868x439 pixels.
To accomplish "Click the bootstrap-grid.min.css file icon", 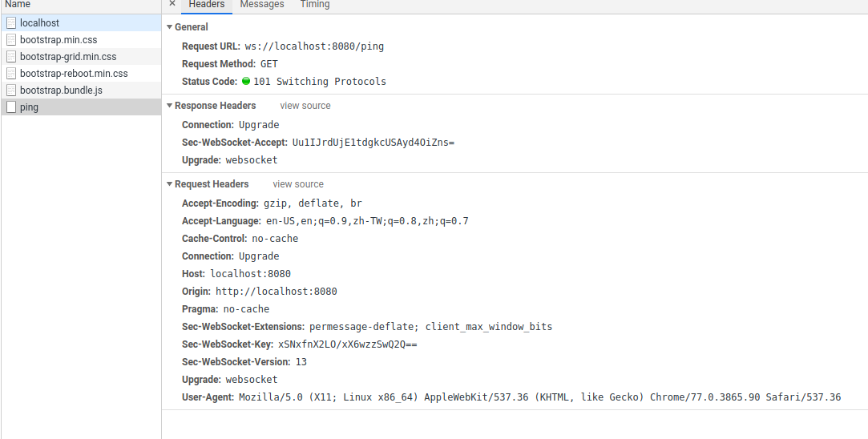I will pyautogui.click(x=11, y=57).
